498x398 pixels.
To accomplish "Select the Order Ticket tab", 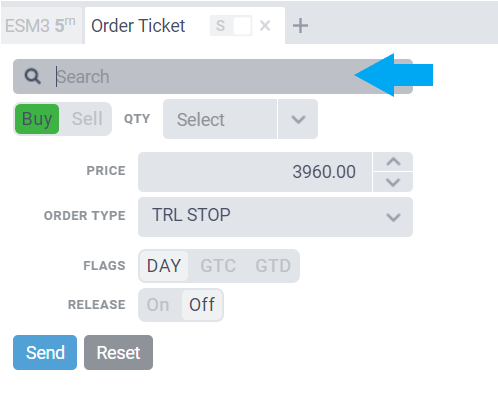I will [x=138, y=26].
